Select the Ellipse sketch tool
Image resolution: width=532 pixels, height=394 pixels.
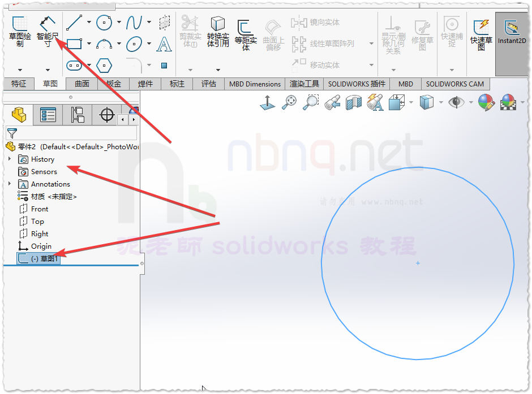[x=134, y=44]
